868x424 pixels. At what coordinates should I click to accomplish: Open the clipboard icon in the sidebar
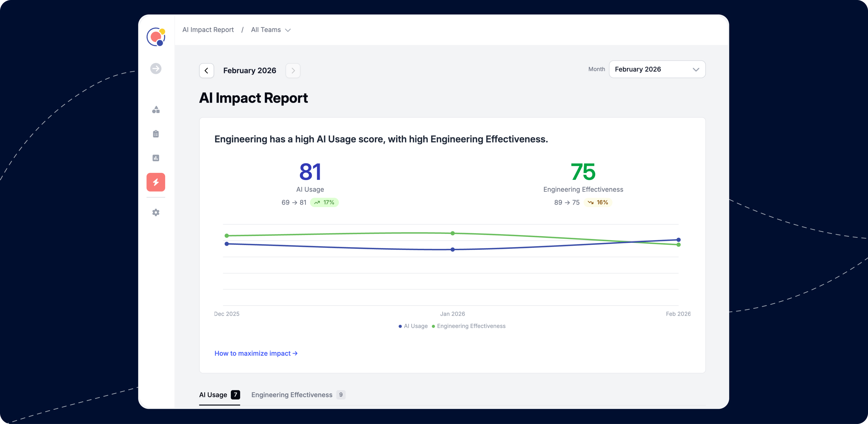pyautogui.click(x=156, y=134)
